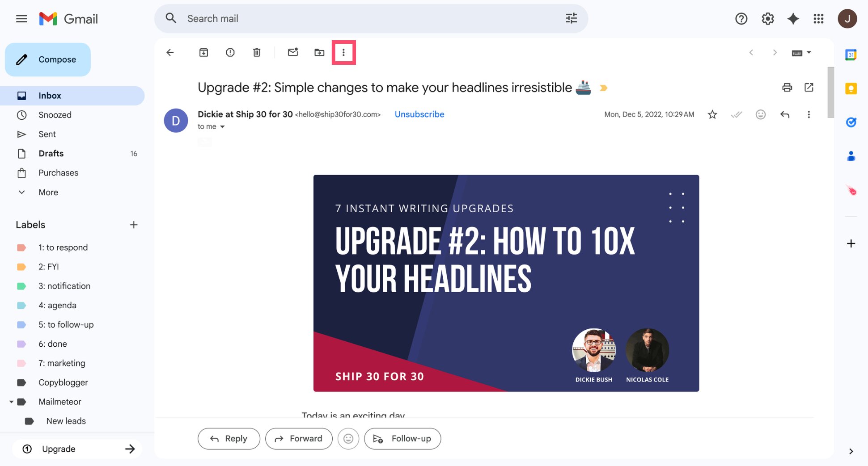
Task: Delete the email
Action: click(x=257, y=52)
